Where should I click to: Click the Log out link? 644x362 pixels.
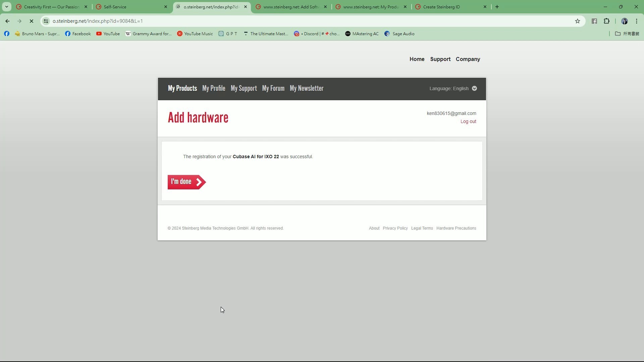click(468, 122)
